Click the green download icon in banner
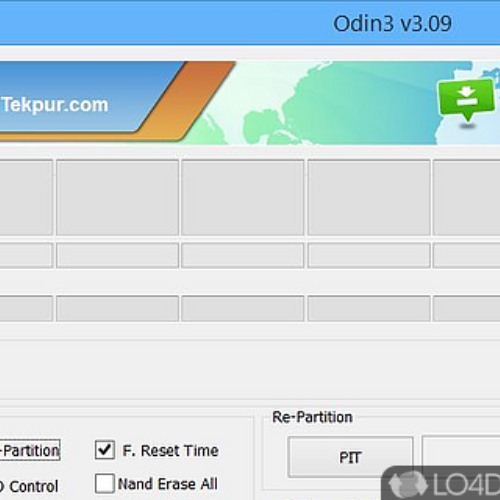Viewport: 500px width, 500px height. tap(466, 100)
